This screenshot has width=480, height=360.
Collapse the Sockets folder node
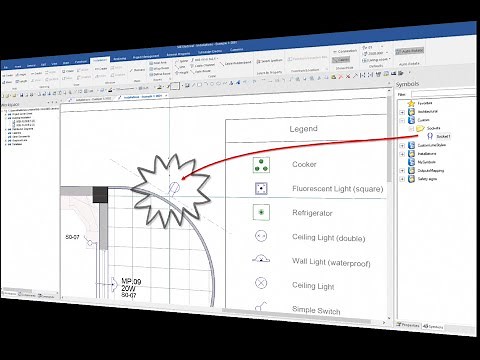point(411,129)
